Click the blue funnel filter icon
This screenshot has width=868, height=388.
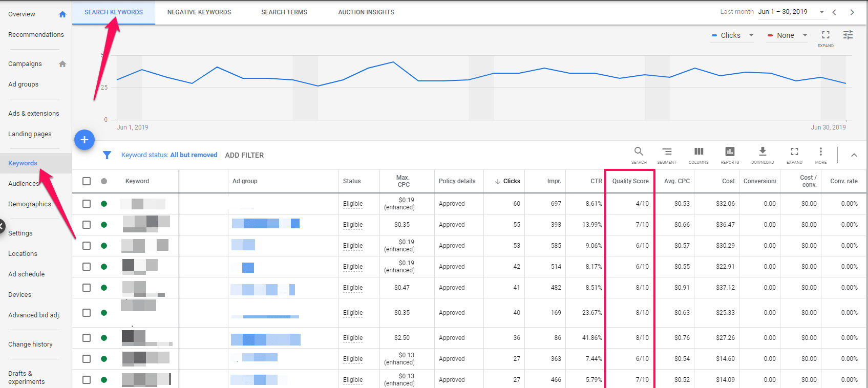tap(107, 155)
